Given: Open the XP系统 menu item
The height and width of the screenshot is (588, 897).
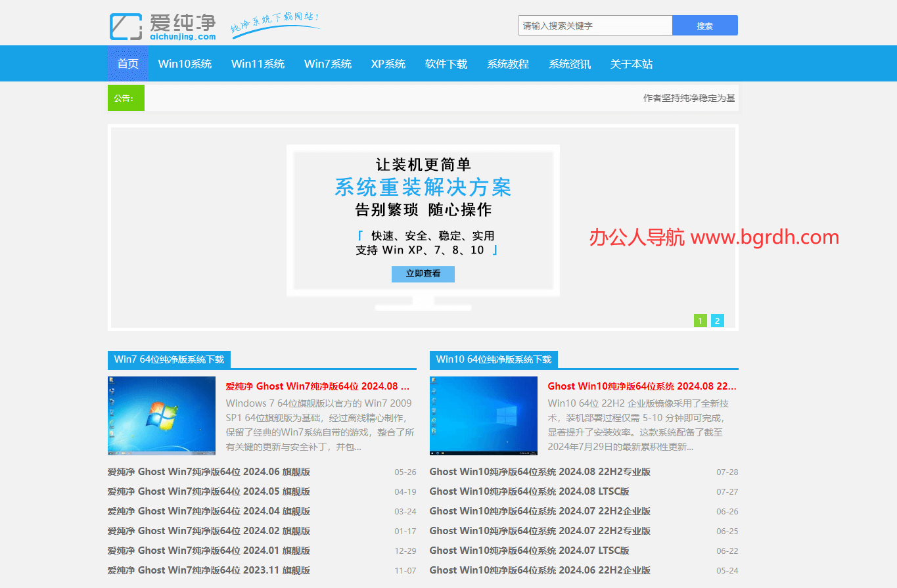Looking at the screenshot, I should click(388, 64).
